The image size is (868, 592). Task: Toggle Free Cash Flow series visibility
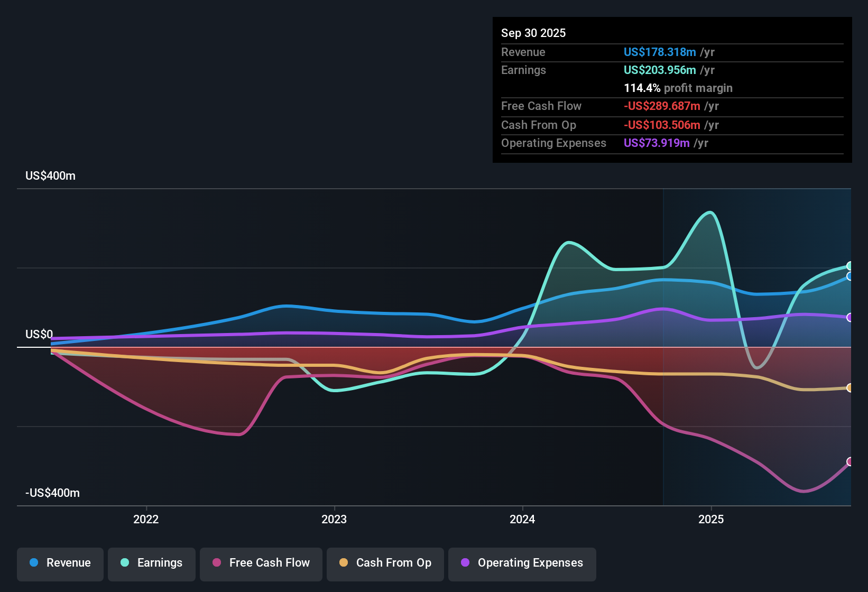point(261,563)
